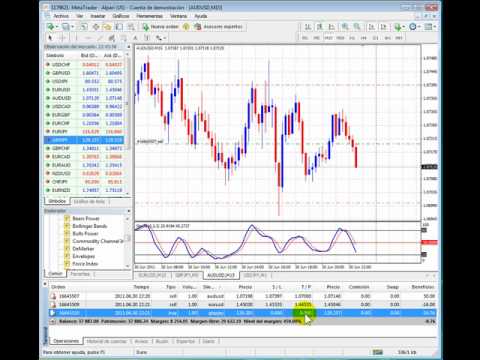Zoom out on the chart
Screen dimensions: 480x360
coord(357,27)
